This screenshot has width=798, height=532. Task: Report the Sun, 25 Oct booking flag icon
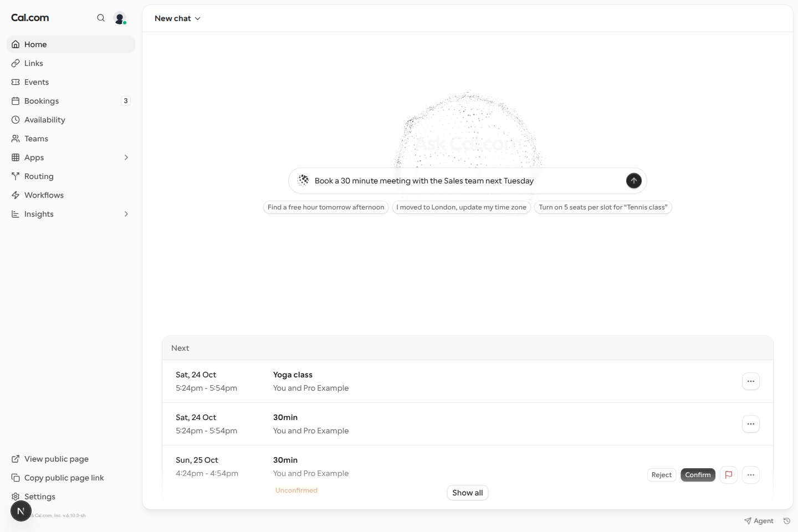(x=729, y=475)
